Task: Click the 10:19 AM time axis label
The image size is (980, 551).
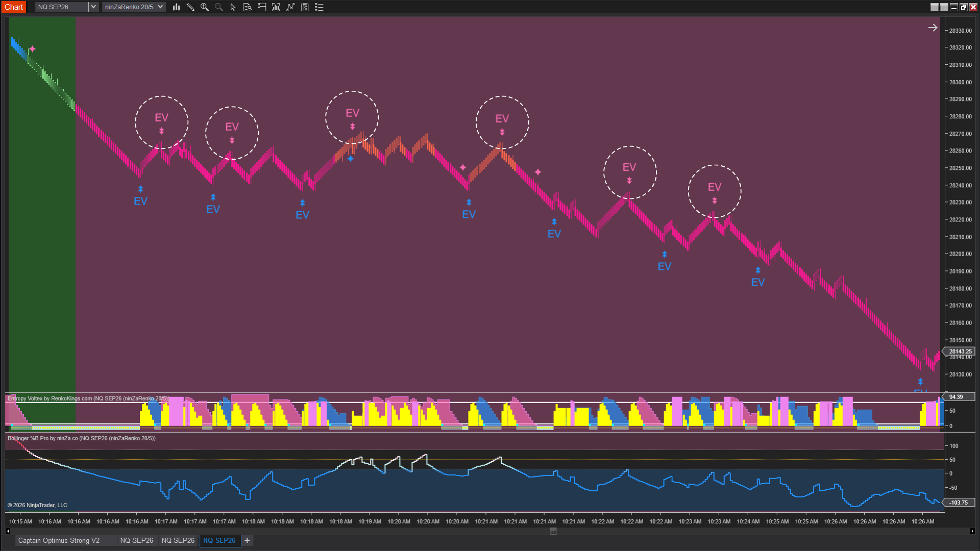Action: pos(370,521)
